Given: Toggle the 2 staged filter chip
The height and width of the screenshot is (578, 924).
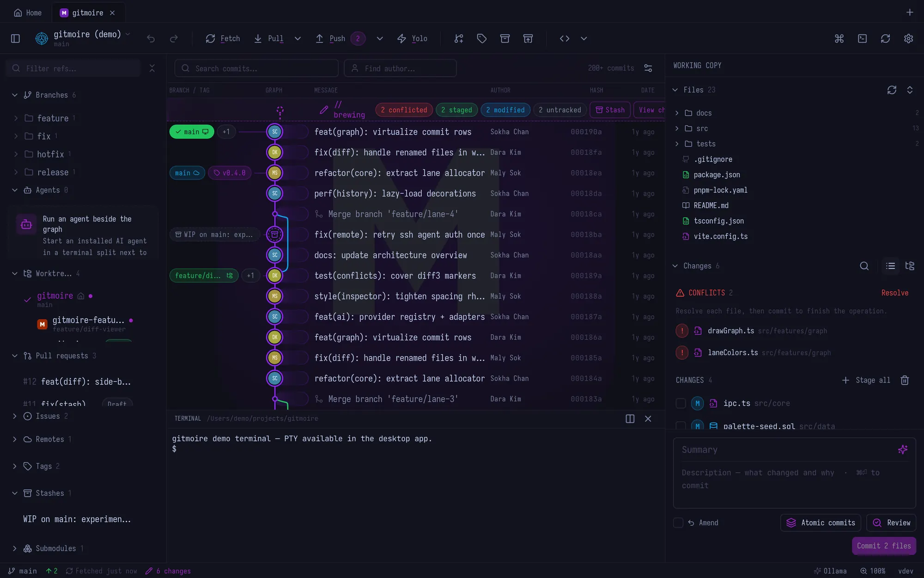Looking at the screenshot, I should click(456, 110).
